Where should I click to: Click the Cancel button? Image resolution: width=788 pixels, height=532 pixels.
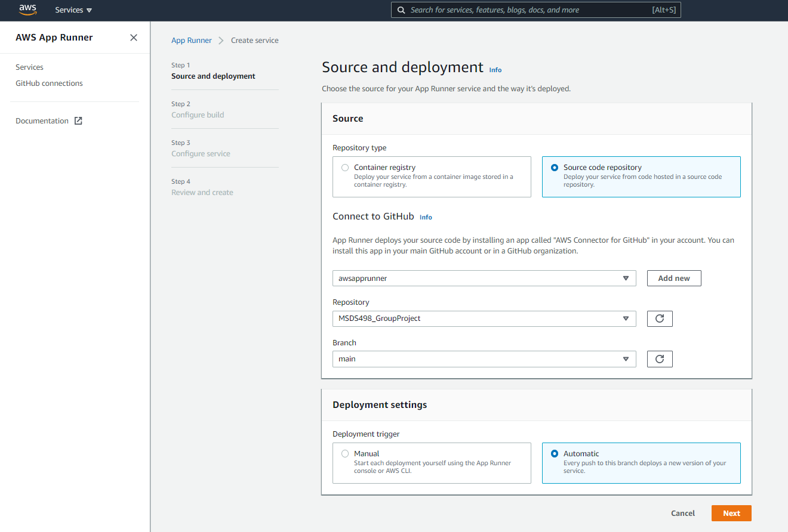[x=683, y=514]
